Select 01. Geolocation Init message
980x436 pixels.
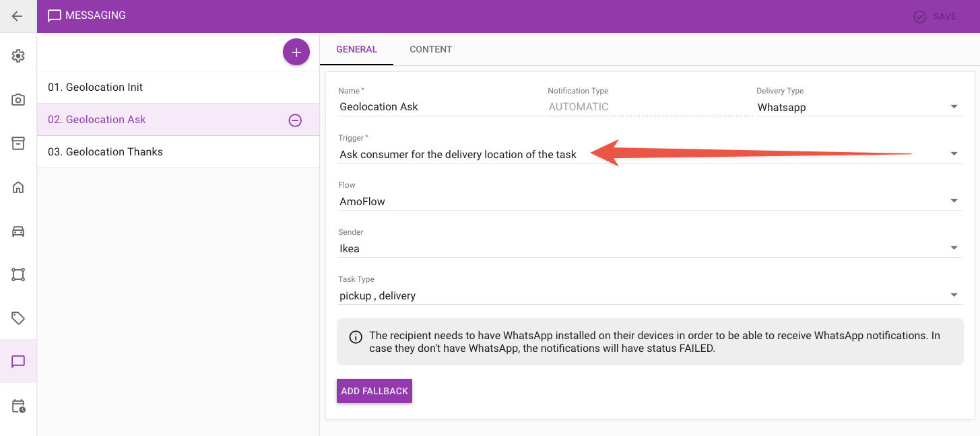(x=178, y=87)
